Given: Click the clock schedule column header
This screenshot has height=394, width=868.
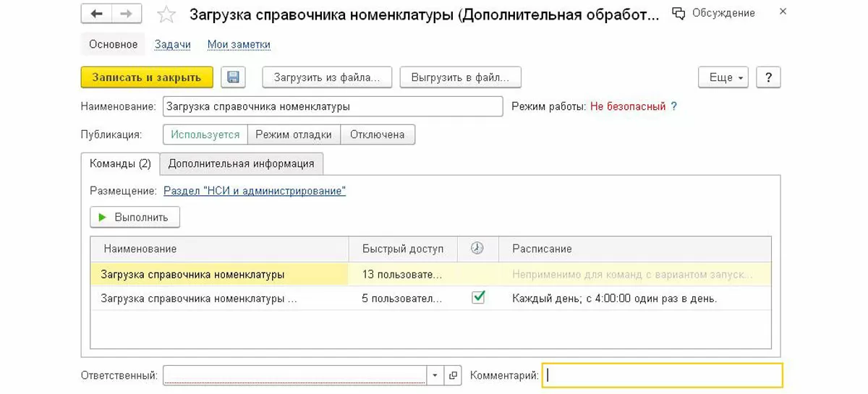Looking at the screenshot, I should tap(477, 248).
